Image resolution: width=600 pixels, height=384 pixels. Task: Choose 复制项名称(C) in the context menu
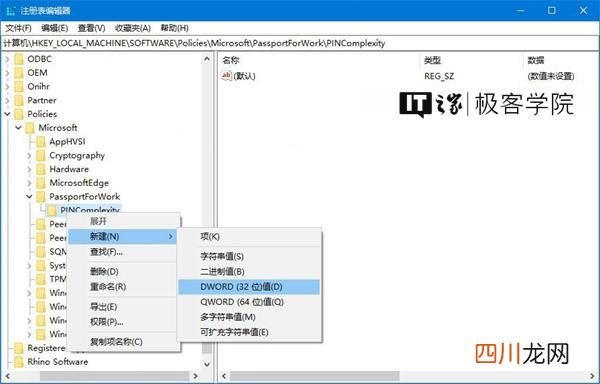(123, 342)
